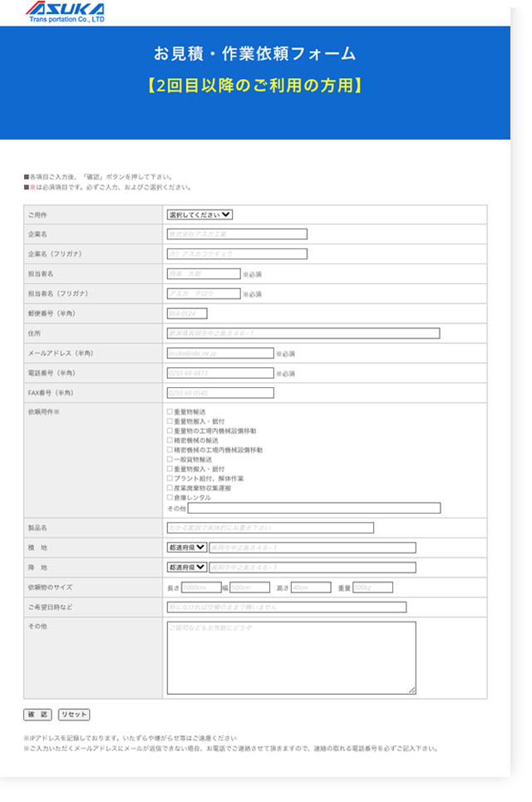Focus the 重量 weight field
Viewport: 532px width, 802px height.
[x=373, y=588]
